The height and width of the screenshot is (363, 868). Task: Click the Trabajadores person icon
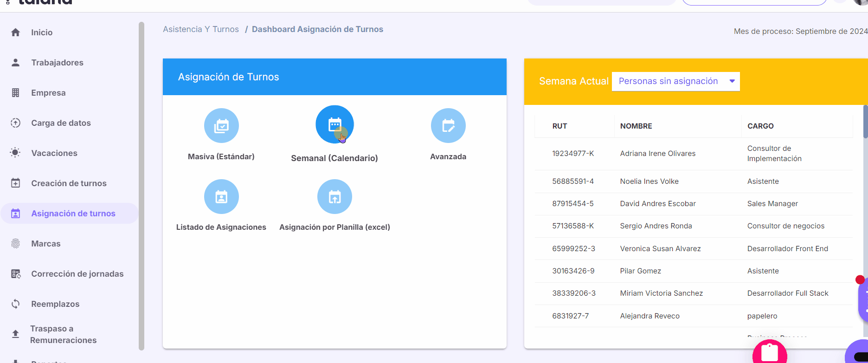click(15, 63)
